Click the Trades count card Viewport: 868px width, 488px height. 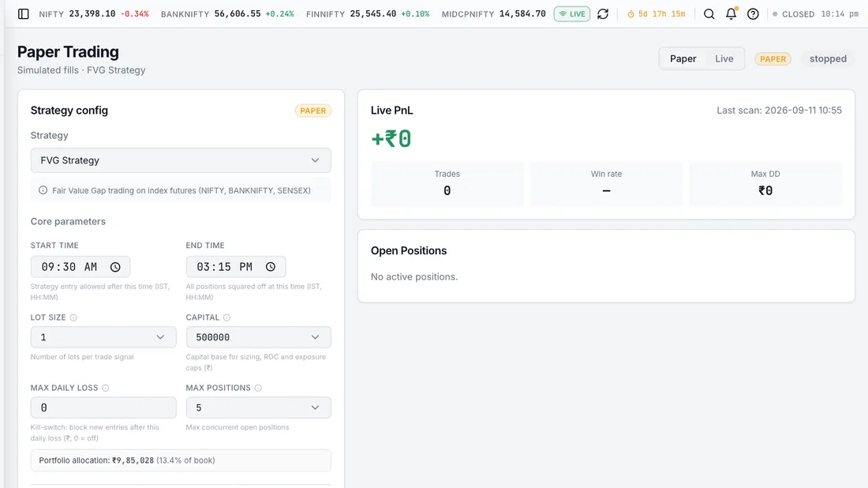pos(447,184)
